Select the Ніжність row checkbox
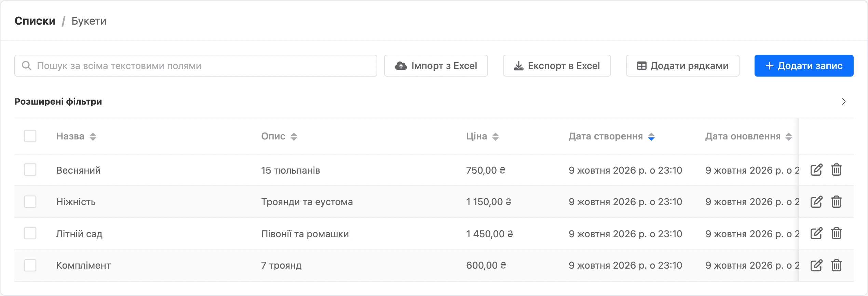The width and height of the screenshot is (868, 296). tap(30, 202)
